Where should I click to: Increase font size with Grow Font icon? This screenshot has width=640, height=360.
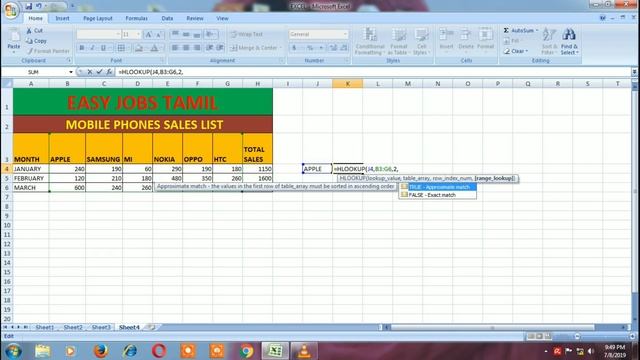click(149, 34)
